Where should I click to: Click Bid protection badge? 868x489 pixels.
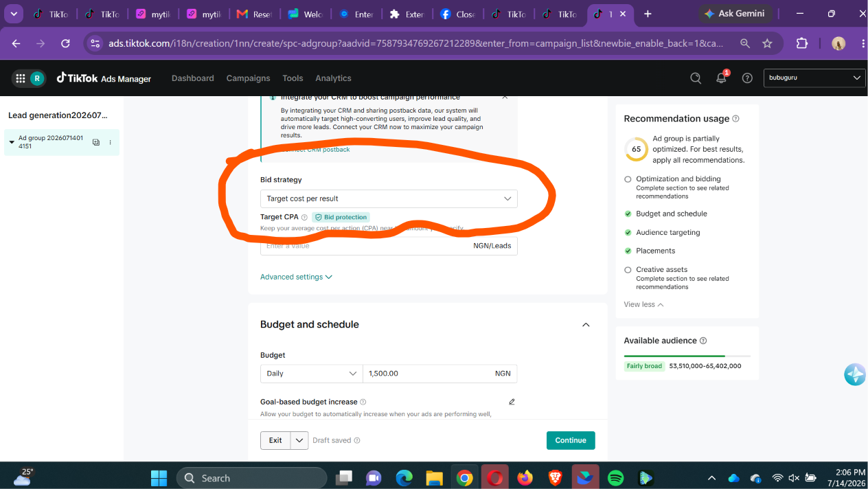[341, 217]
